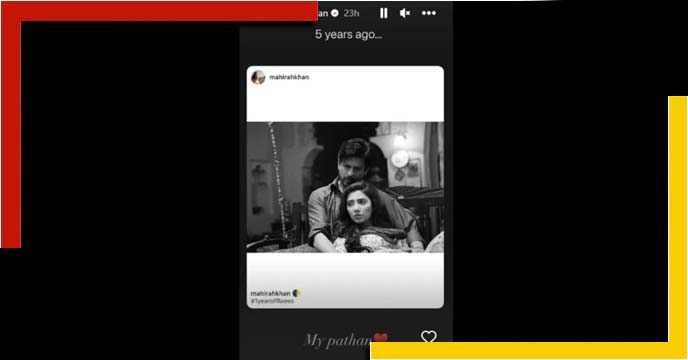Unmute the story sound

click(x=405, y=13)
